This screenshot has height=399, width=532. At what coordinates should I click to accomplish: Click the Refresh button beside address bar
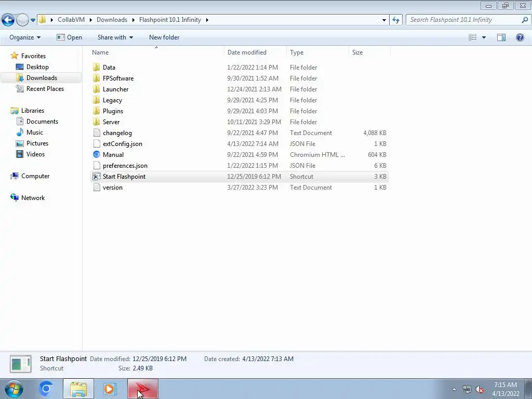click(x=396, y=20)
